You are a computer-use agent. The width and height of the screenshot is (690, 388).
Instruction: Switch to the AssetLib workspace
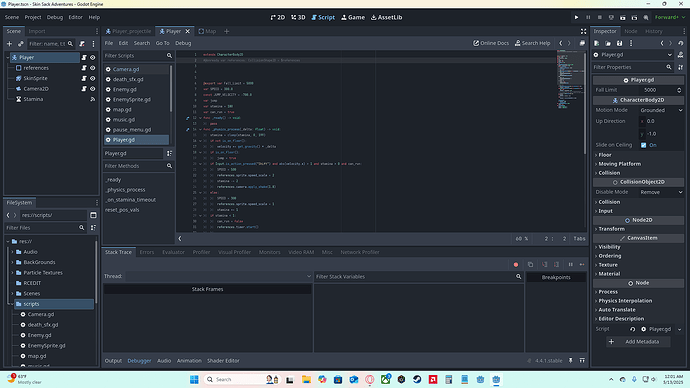tap(386, 18)
